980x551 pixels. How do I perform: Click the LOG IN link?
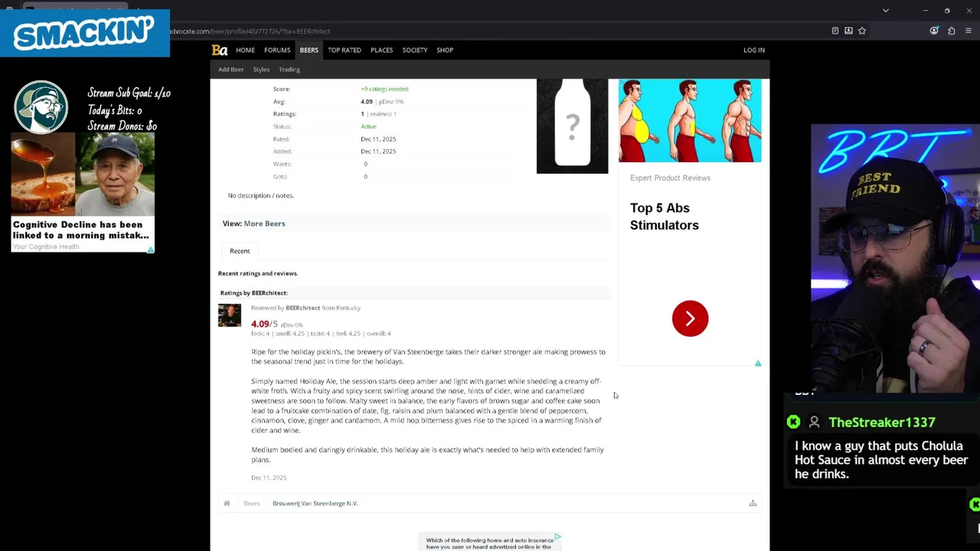point(754,51)
